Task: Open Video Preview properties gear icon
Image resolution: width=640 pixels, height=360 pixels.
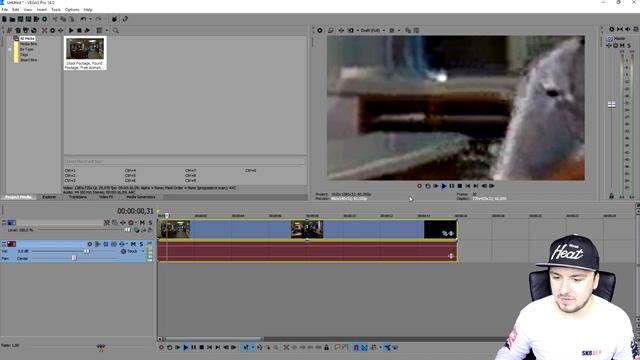Action: tap(320, 30)
